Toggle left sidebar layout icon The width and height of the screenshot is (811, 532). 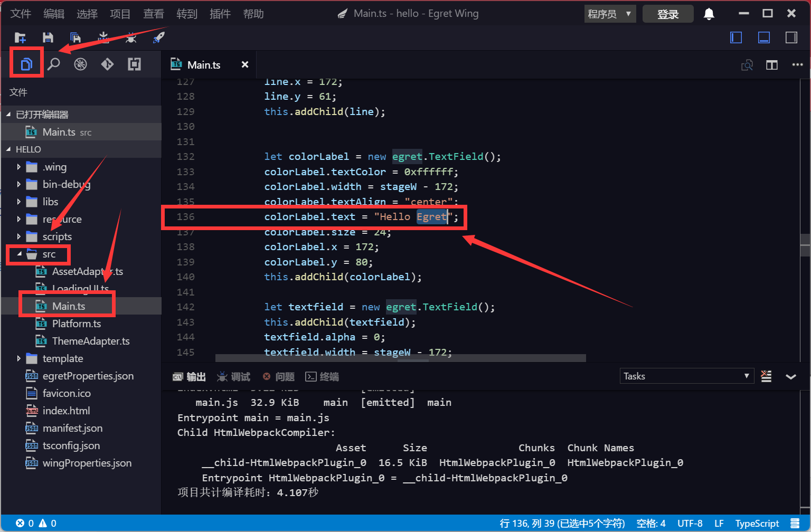pos(736,37)
